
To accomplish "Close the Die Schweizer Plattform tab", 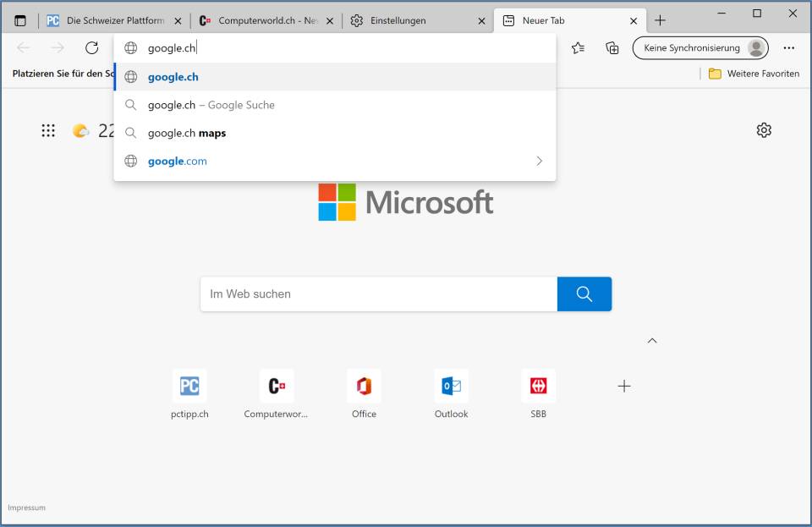I will click(x=178, y=21).
